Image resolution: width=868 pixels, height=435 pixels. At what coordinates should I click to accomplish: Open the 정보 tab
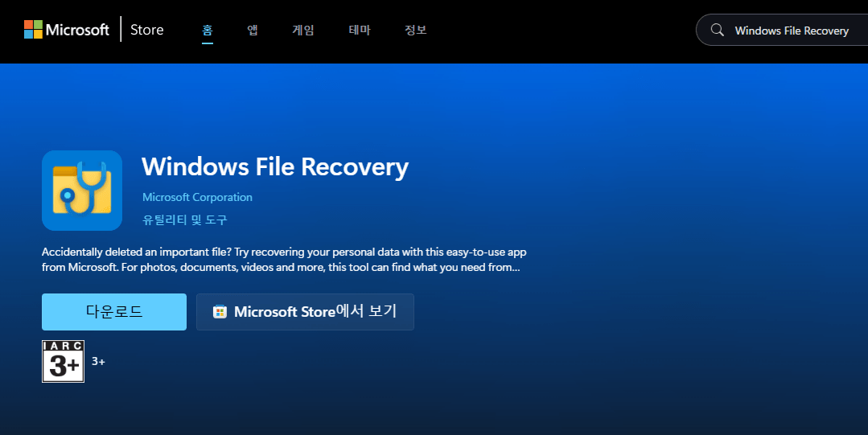pyautogui.click(x=416, y=31)
